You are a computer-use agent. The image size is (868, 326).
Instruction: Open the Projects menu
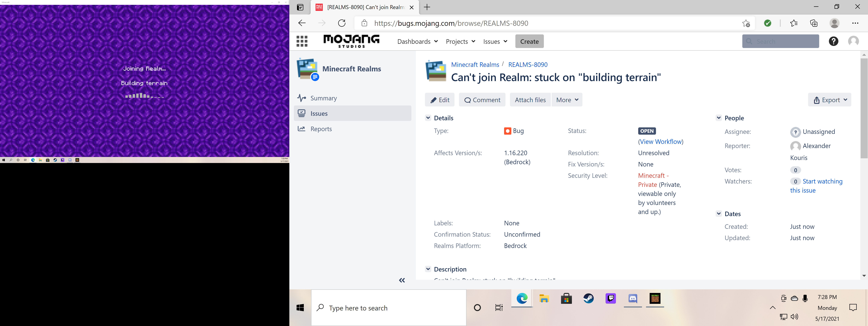(x=460, y=42)
